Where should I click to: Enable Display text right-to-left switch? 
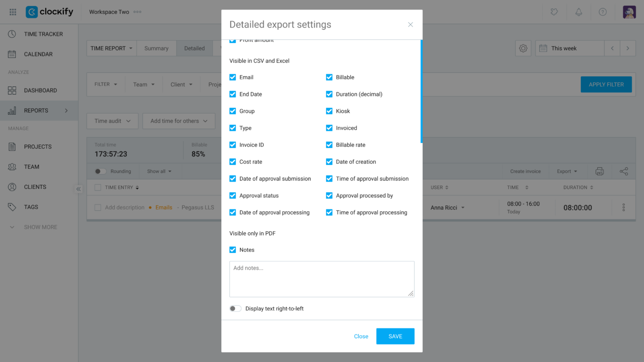click(x=235, y=309)
